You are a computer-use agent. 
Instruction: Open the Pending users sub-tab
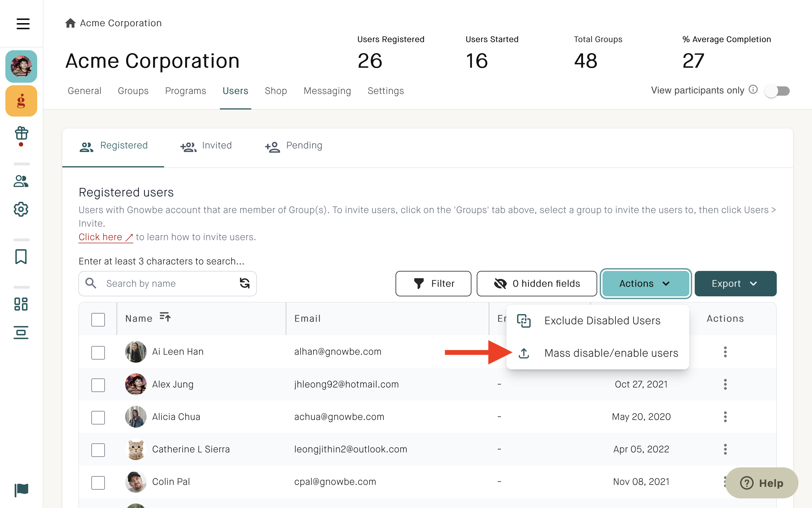point(294,146)
